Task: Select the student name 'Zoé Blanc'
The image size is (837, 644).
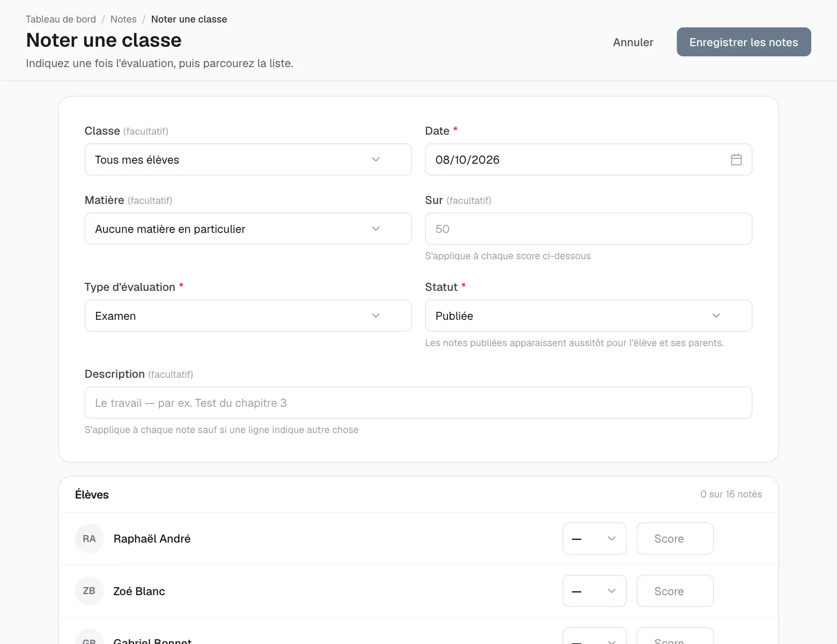Action: click(139, 591)
